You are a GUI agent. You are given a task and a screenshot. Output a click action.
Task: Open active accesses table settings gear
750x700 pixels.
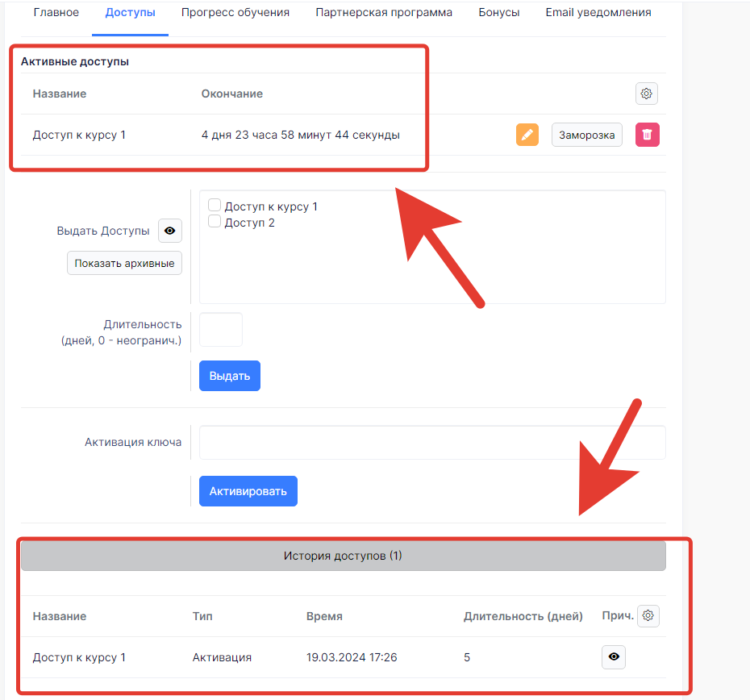pyautogui.click(x=646, y=94)
